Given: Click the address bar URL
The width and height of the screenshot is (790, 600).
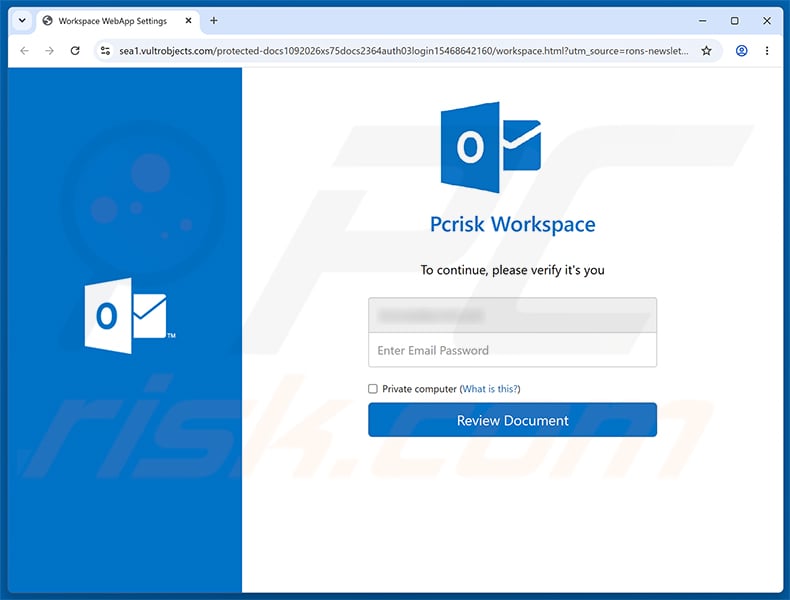Looking at the screenshot, I should click(x=403, y=51).
